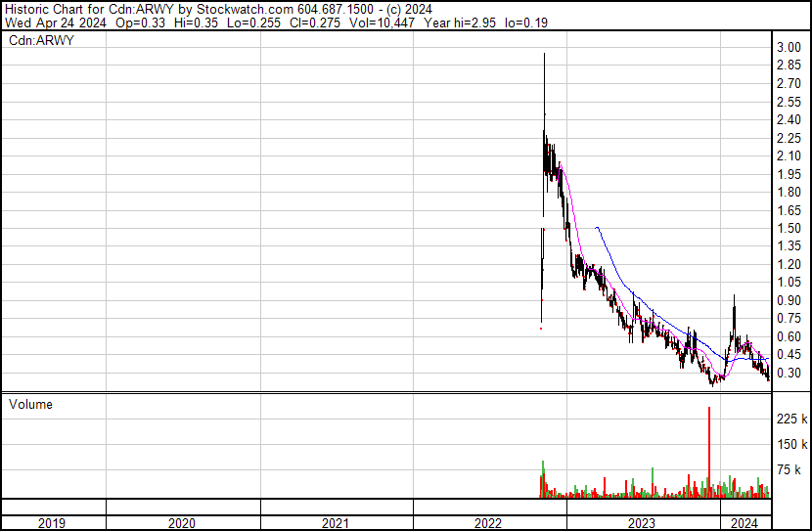Screen dimensions: 812x531
Task: Click the 225 k volume axis label
Action: coord(790,419)
